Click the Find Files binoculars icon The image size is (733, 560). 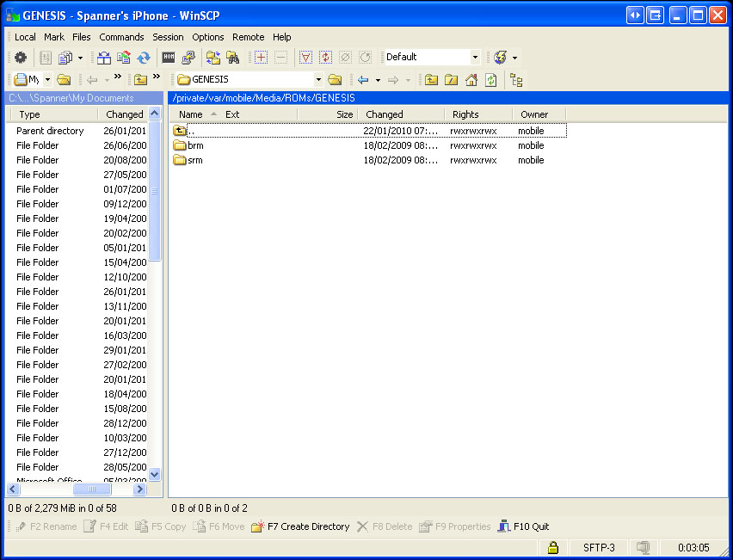(233, 58)
